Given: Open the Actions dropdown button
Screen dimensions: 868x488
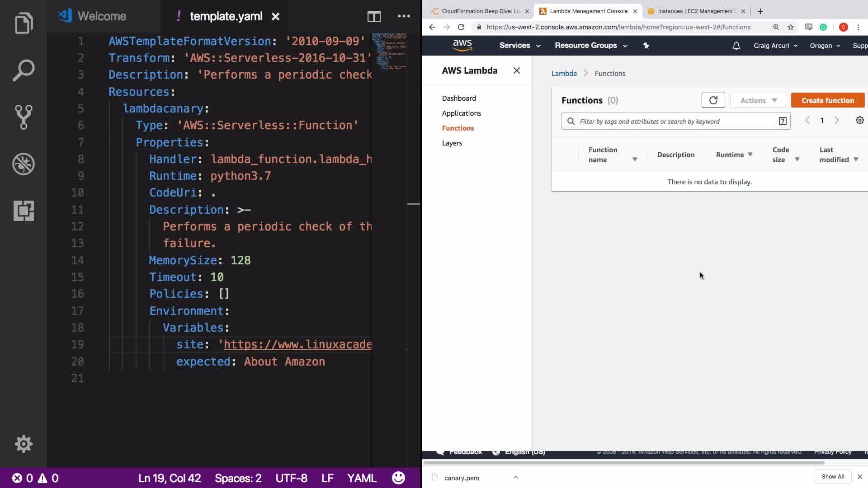Looking at the screenshot, I should tap(758, 100).
